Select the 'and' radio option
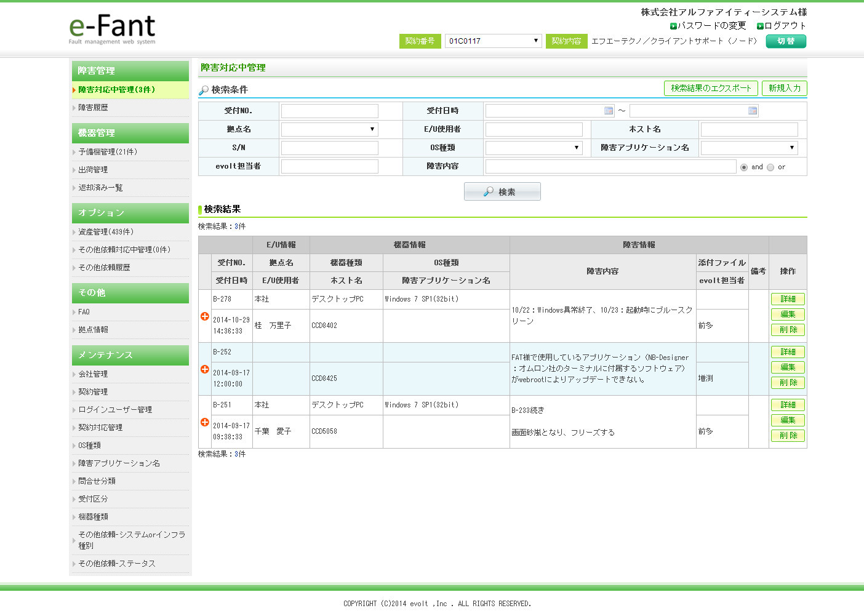The height and width of the screenshot is (616, 864). (x=744, y=167)
